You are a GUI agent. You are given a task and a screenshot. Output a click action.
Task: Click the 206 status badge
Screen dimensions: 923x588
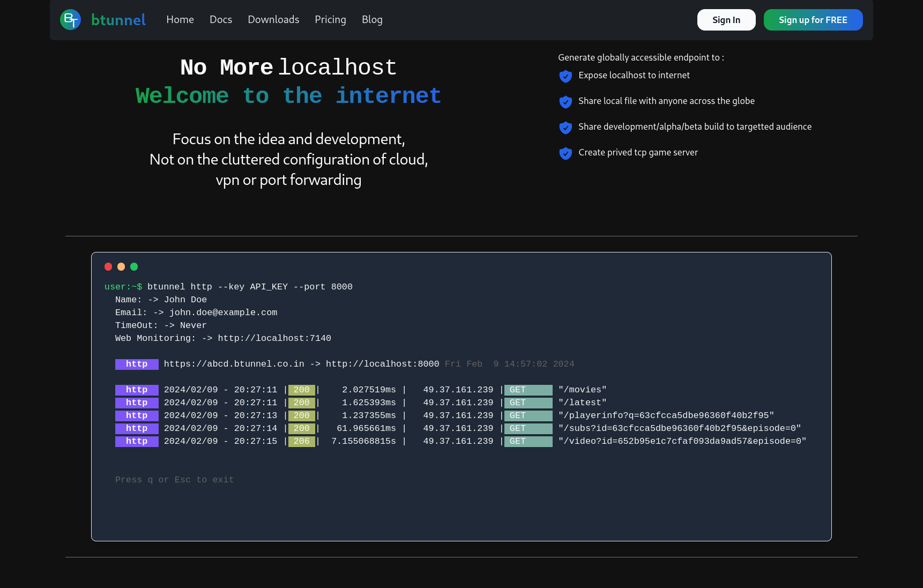click(302, 442)
